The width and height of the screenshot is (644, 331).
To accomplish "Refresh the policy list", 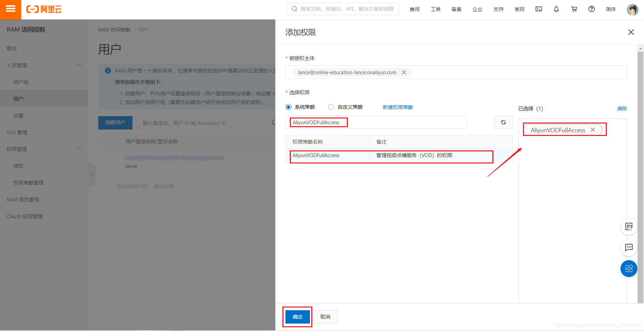I will pos(503,122).
